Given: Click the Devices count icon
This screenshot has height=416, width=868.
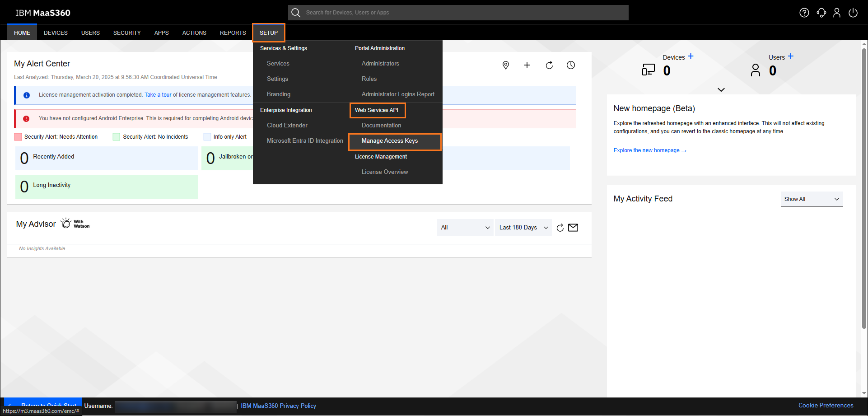Looking at the screenshot, I should (x=649, y=70).
